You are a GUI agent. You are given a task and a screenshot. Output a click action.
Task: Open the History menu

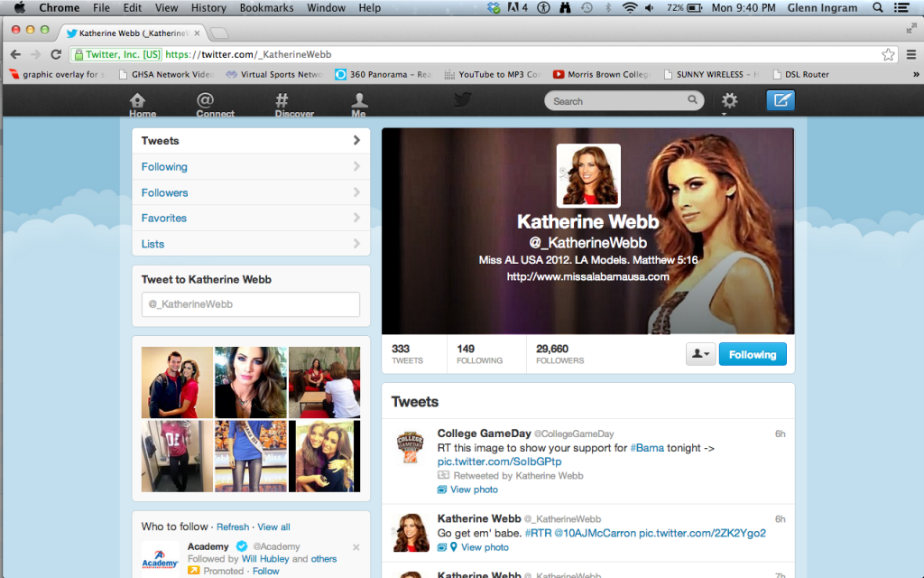pos(208,8)
